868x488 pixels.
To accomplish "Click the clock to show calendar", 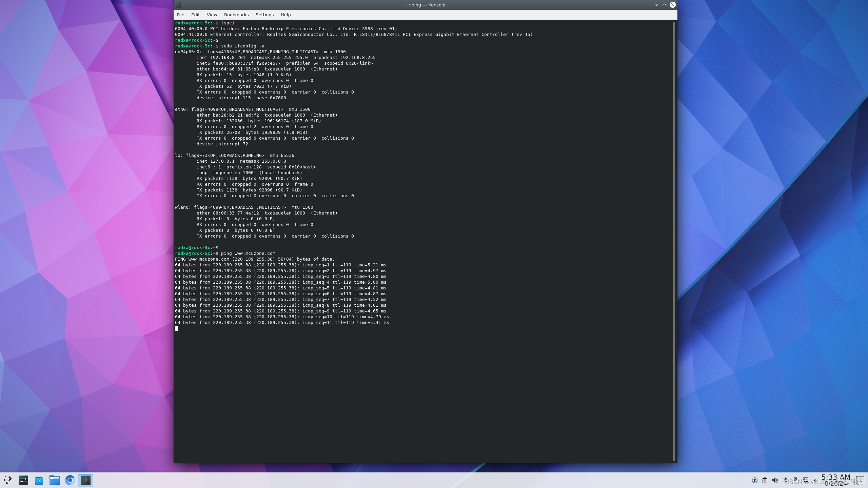I will [835, 480].
